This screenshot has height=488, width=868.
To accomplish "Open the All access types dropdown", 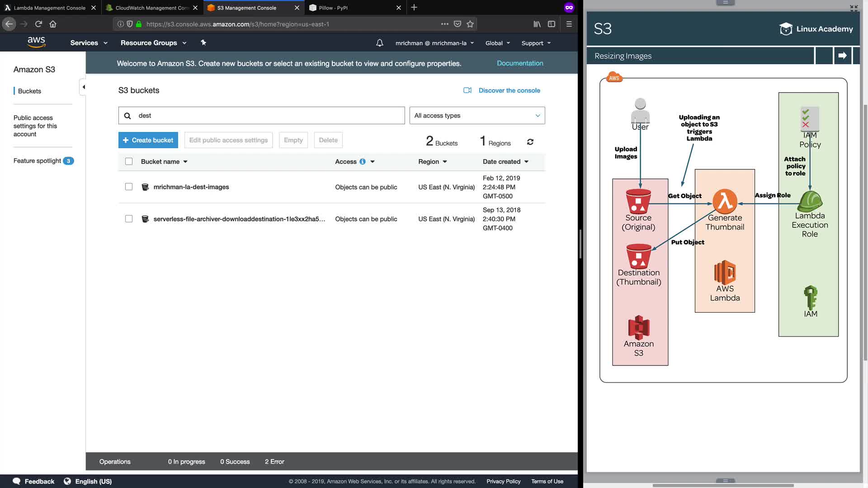I will point(477,116).
